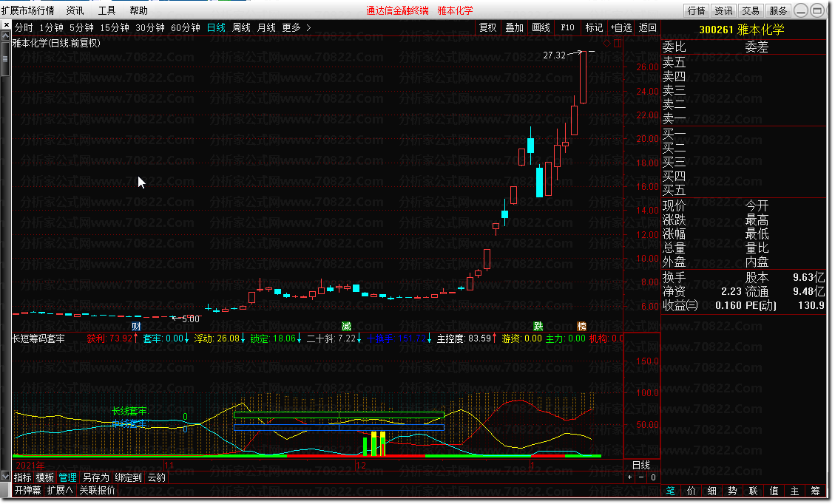
Task: Click the 绑定到 bind button
Action: pyautogui.click(x=129, y=477)
